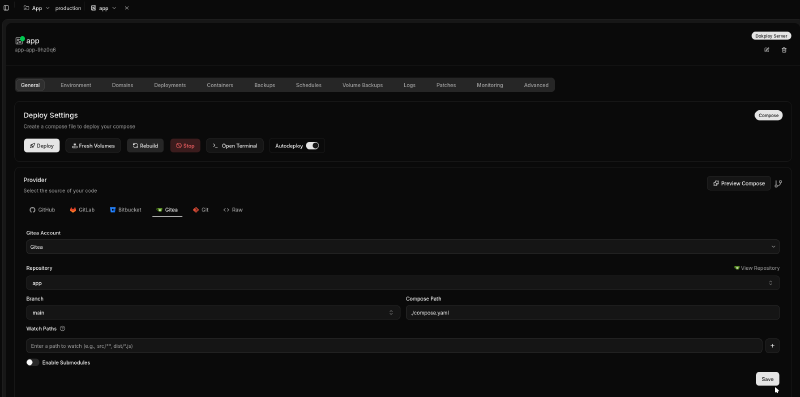Open the Advanced tab
The width and height of the screenshot is (800, 397).
[x=536, y=85]
